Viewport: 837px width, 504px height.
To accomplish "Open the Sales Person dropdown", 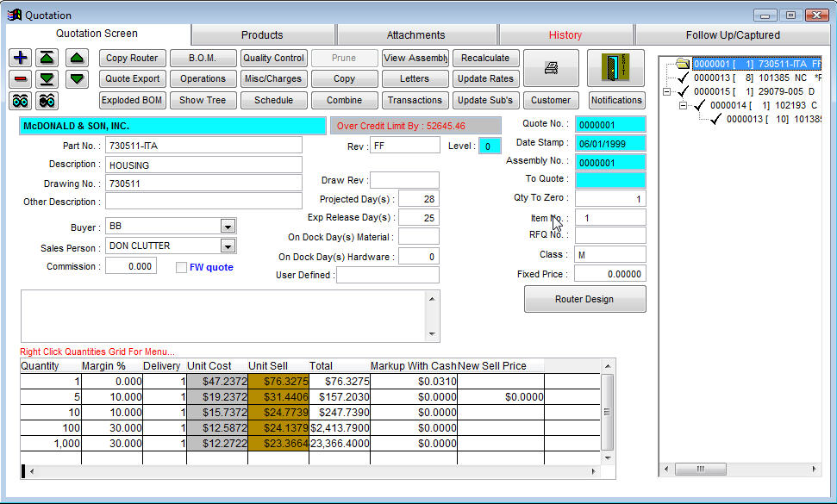I will pos(228,247).
